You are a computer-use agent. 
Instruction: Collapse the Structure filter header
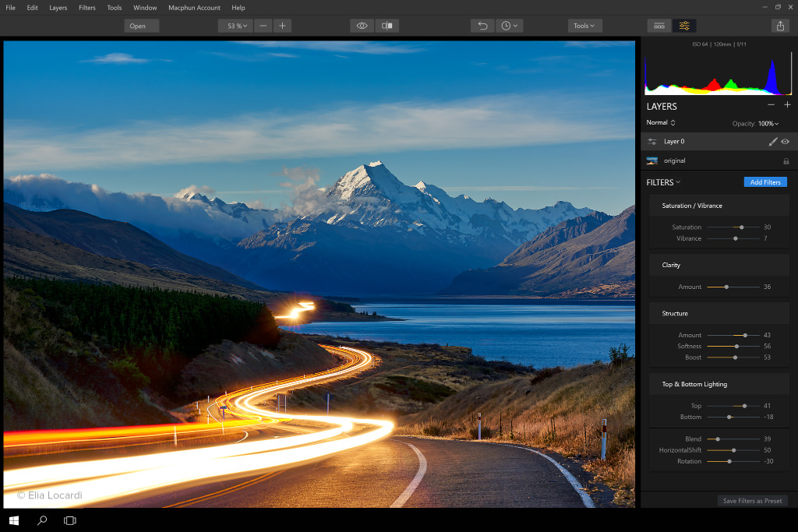coord(719,313)
